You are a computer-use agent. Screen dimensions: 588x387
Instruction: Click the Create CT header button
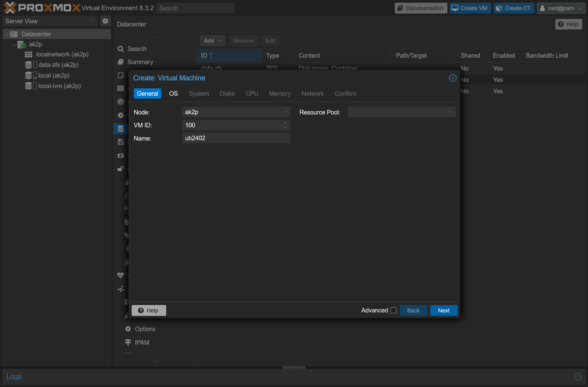(514, 8)
